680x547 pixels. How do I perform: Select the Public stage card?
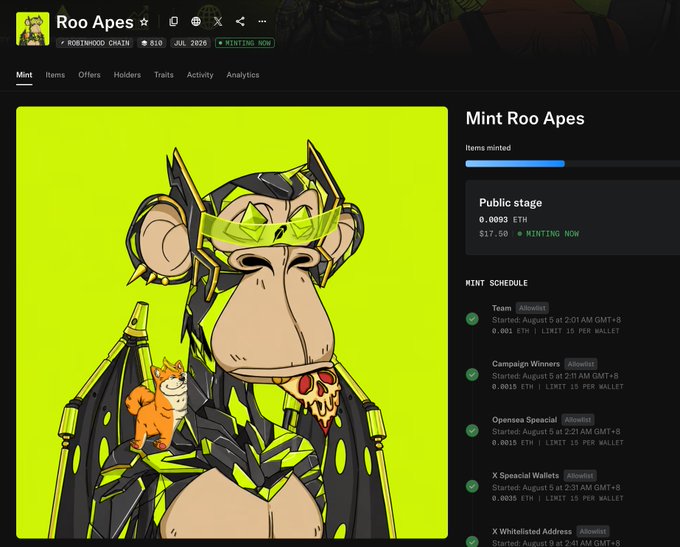(x=572, y=218)
